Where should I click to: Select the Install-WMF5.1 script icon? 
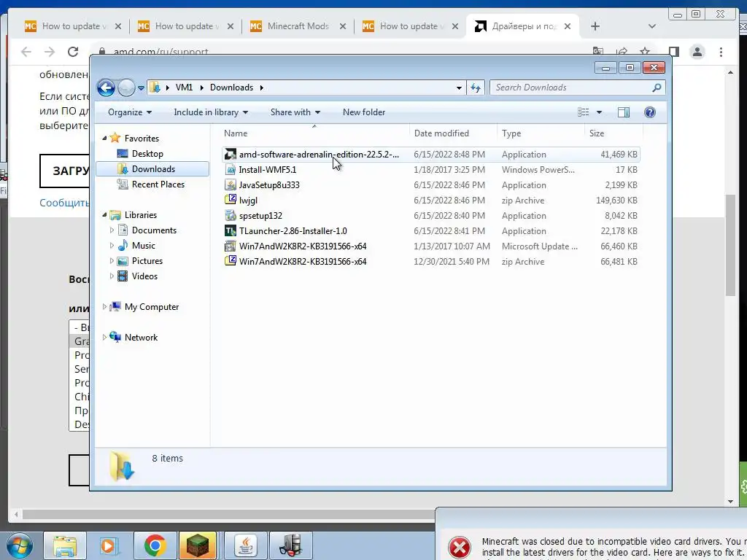[231, 169]
